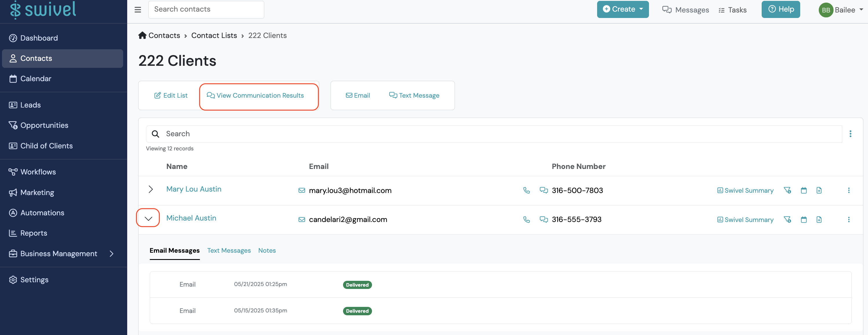Viewport: 868px width, 335px height.
Task: Click add note icon for Mary Lou Austin
Action: pos(819,190)
